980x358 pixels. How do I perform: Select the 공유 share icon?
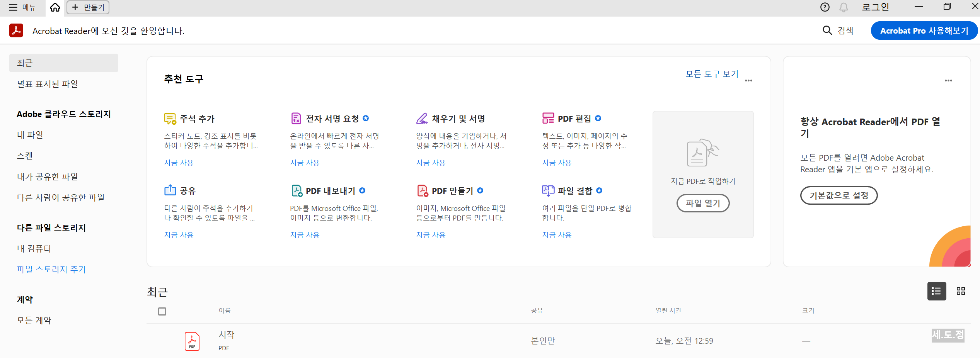(x=170, y=190)
